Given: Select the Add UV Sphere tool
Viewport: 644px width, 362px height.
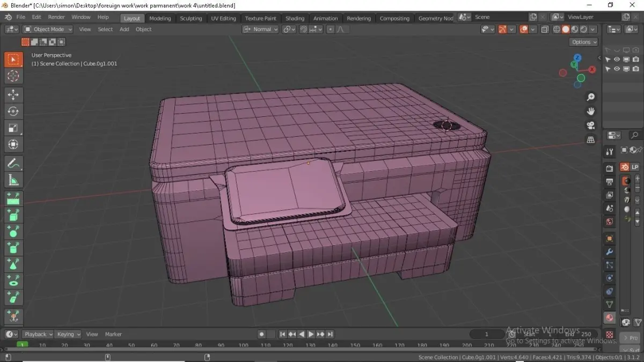Looking at the screenshot, I should tap(13, 231).
